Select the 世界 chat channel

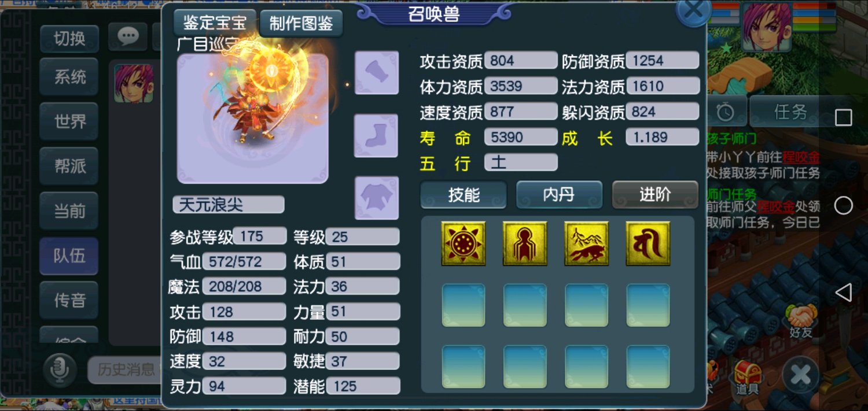pos(69,121)
